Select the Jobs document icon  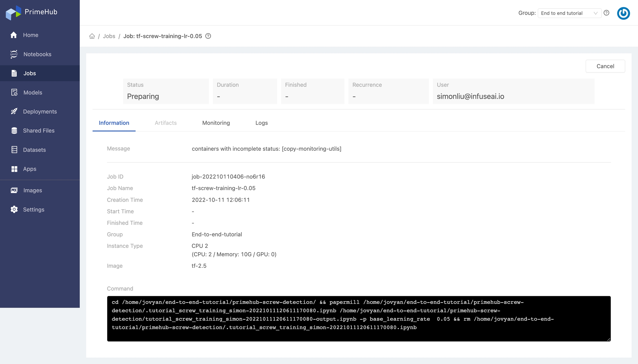tap(14, 73)
